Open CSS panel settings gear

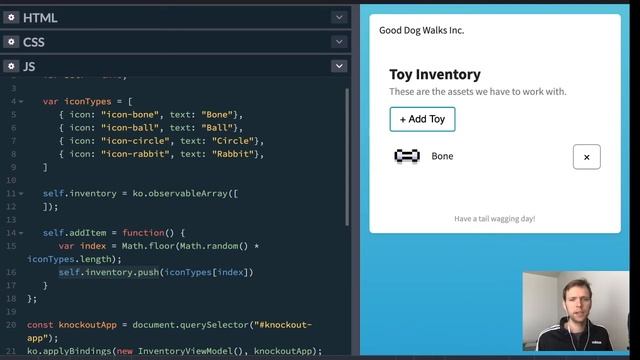point(11,42)
